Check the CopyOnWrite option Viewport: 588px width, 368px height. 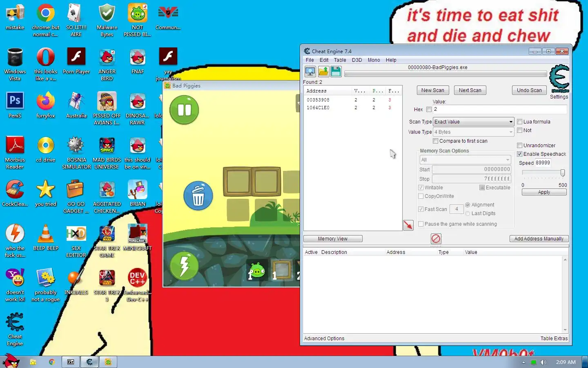tap(421, 196)
